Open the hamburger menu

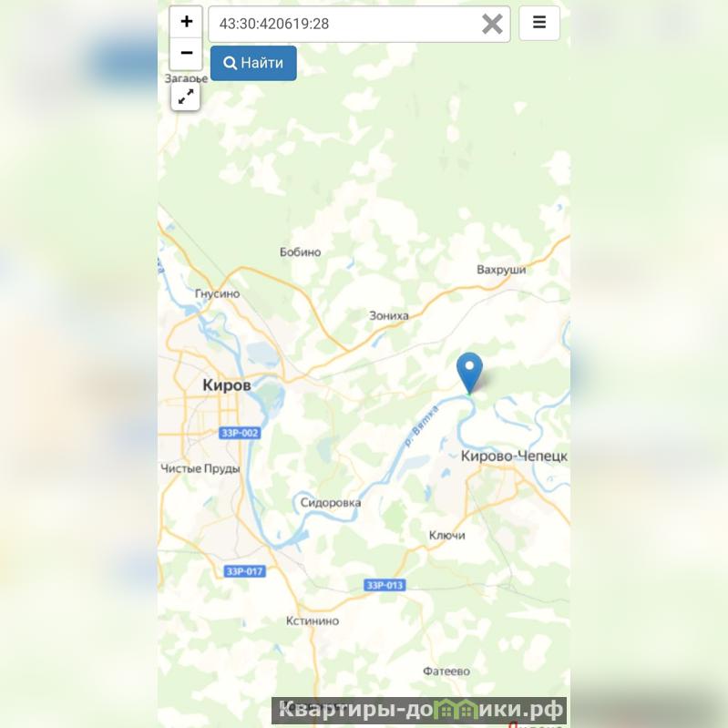(539, 23)
